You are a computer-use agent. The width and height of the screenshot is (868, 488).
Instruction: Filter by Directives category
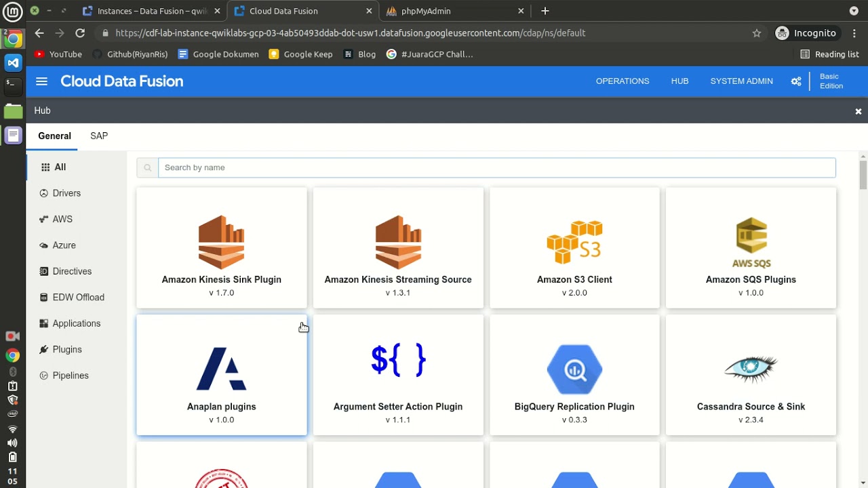click(72, 272)
